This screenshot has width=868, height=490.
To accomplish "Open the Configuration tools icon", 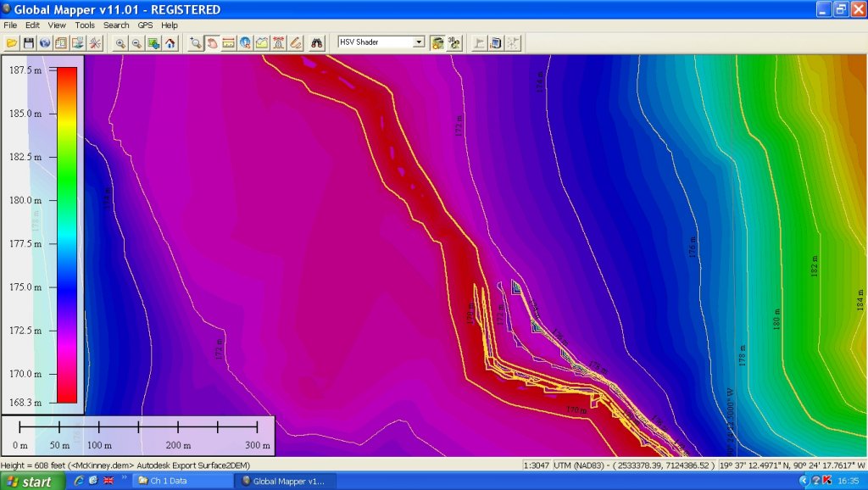I will pos(94,42).
